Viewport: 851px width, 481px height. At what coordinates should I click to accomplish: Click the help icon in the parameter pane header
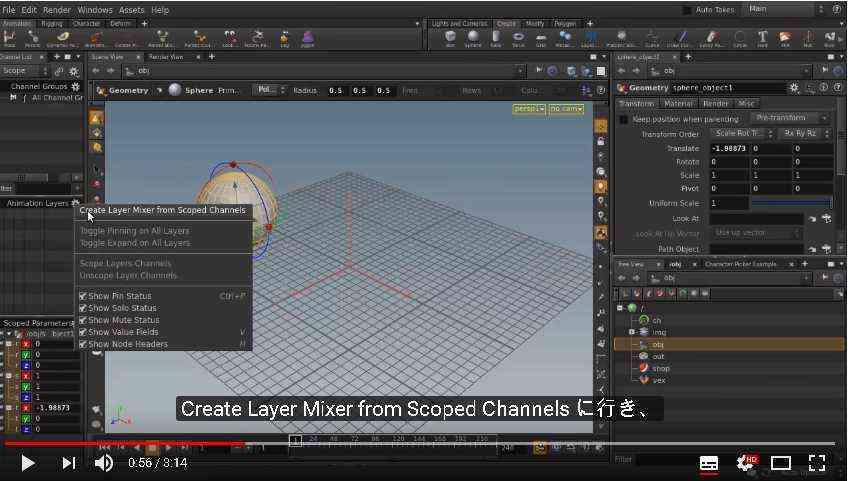(837, 87)
